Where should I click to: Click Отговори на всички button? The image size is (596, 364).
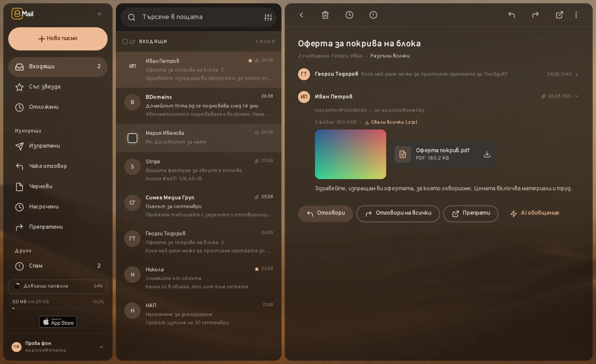coord(398,213)
